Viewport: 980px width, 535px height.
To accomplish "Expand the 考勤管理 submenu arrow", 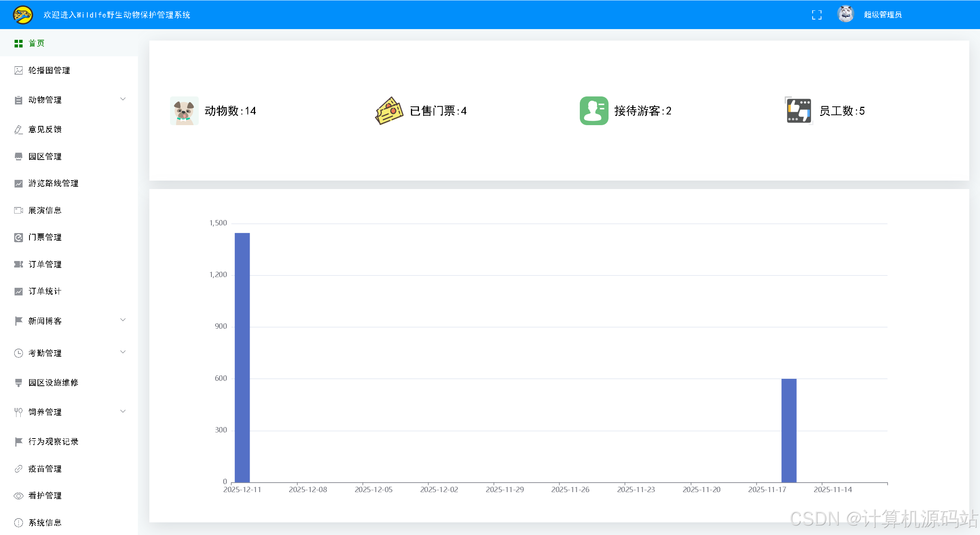I will click(x=123, y=352).
